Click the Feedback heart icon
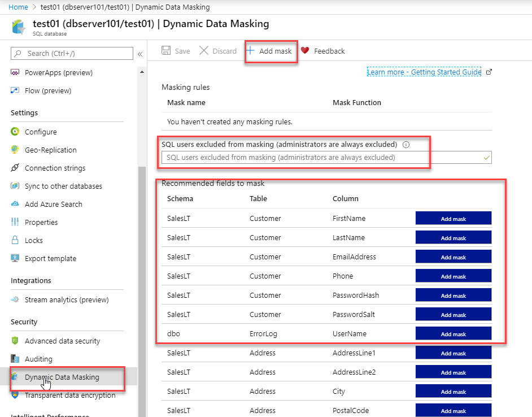The image size is (532, 417). tap(305, 51)
